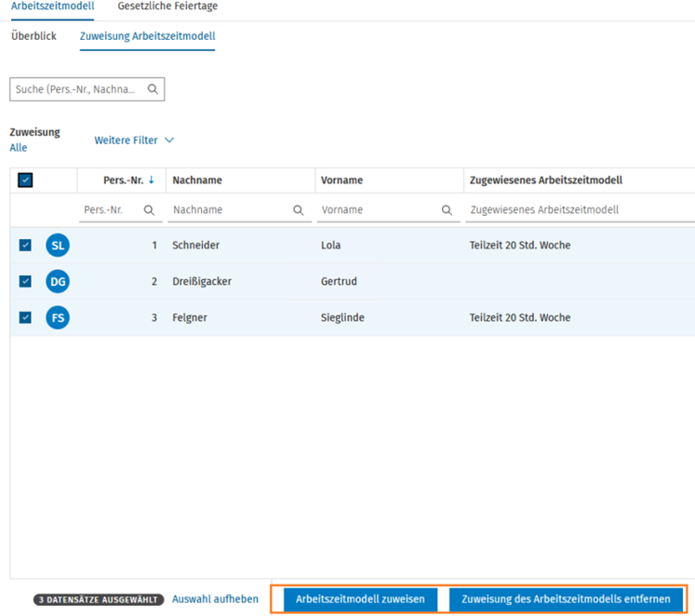The image size is (695, 616).
Task: Click the Vorname filter search icon
Action: [448, 210]
